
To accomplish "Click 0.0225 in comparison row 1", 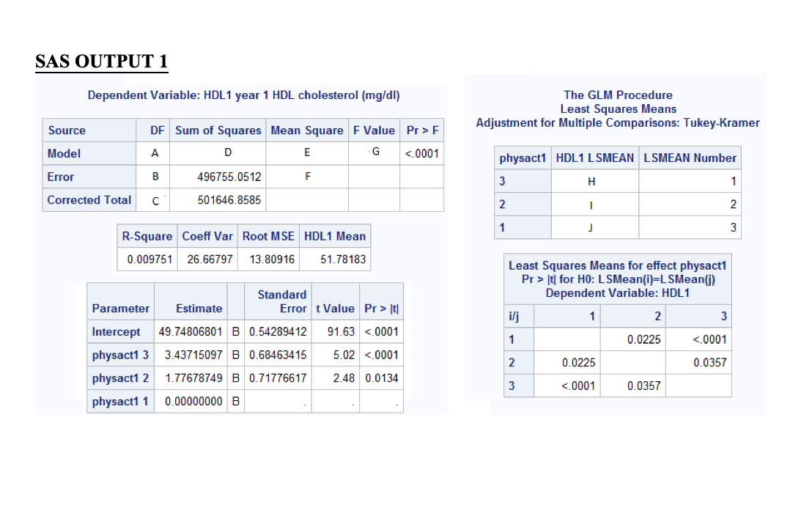I will click(x=643, y=340).
